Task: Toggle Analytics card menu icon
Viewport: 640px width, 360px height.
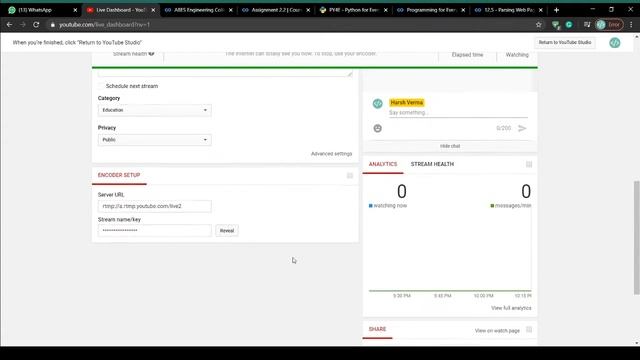Action: pyautogui.click(x=529, y=164)
